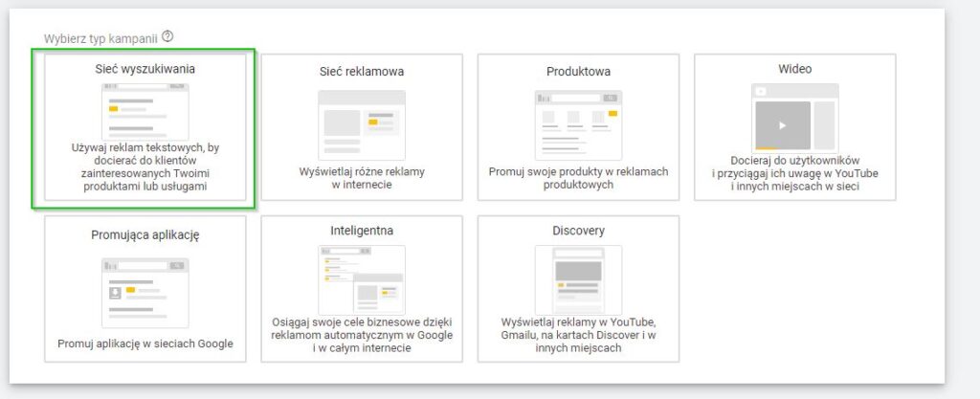The width and height of the screenshot is (980, 399).
Task: Open the help icon next to Wybierz typ kampanii
Action: 167,37
